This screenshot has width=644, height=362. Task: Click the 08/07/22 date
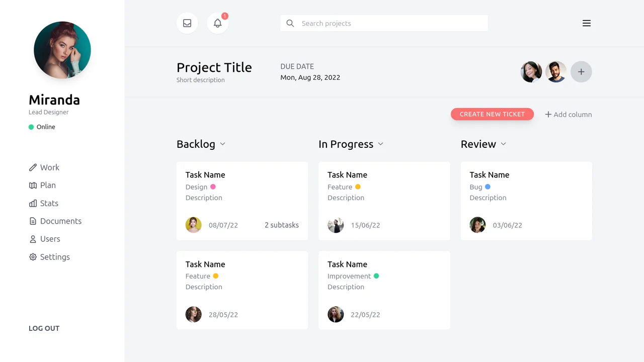tap(223, 225)
